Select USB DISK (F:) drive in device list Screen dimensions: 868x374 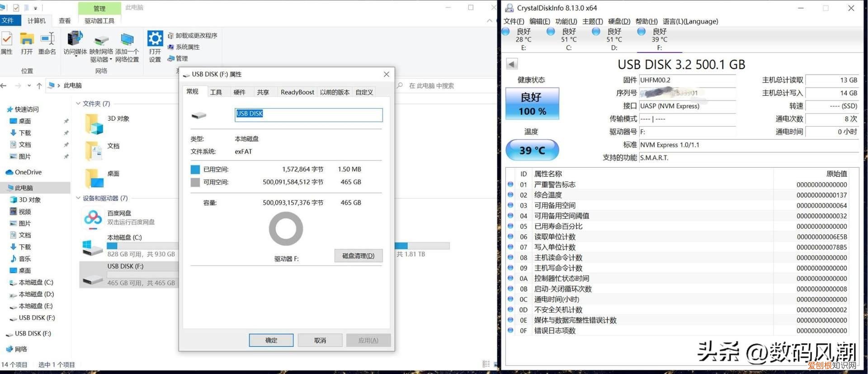tap(129, 274)
